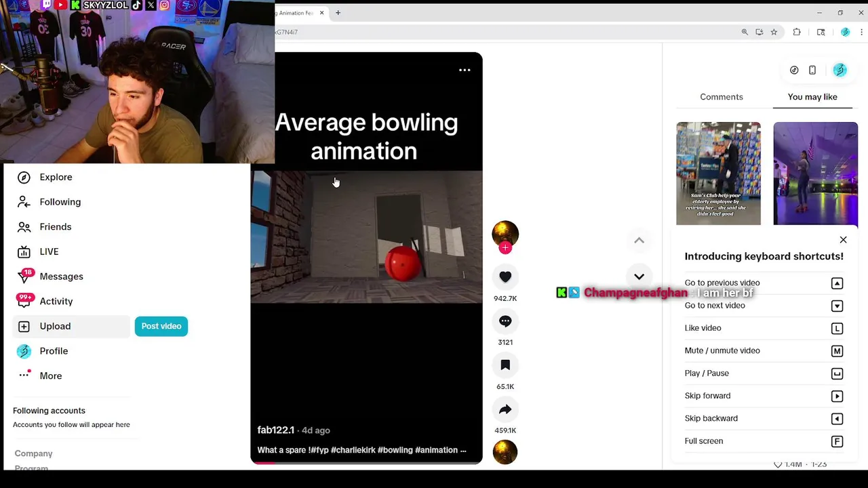Open the get app phone icon
Screen dimensions: 868x488
click(x=812, y=70)
